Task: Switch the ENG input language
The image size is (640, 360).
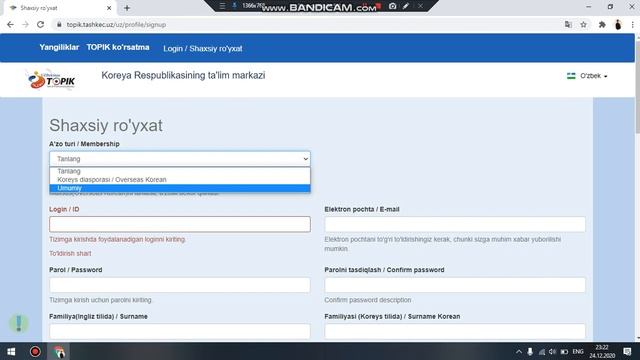Action: [578, 351]
